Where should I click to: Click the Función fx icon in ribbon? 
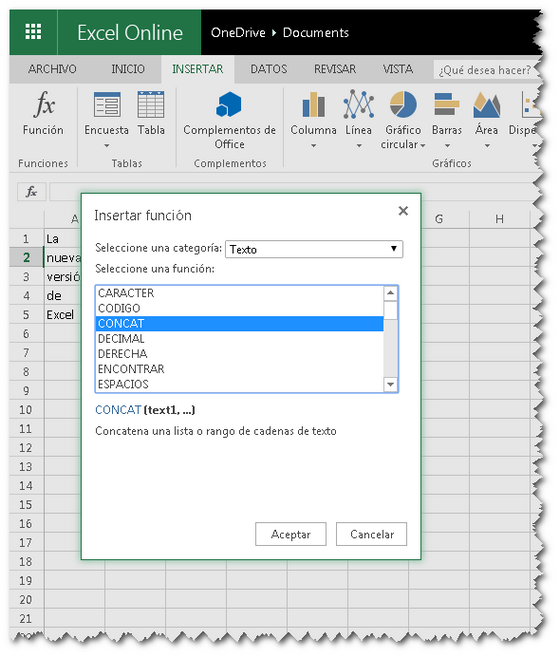point(43,113)
